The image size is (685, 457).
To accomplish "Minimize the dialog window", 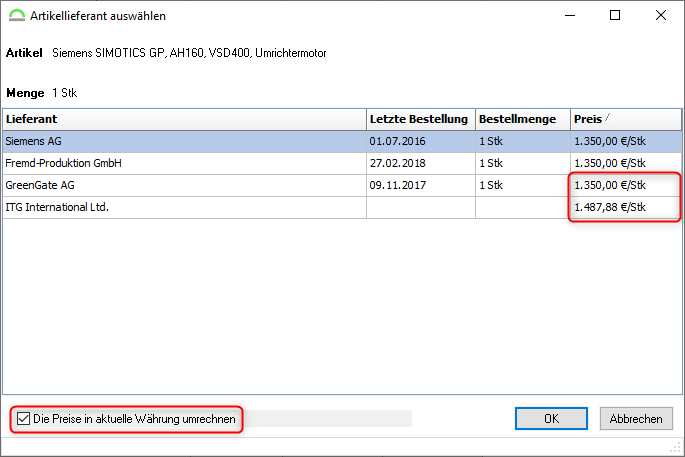I will coord(570,15).
